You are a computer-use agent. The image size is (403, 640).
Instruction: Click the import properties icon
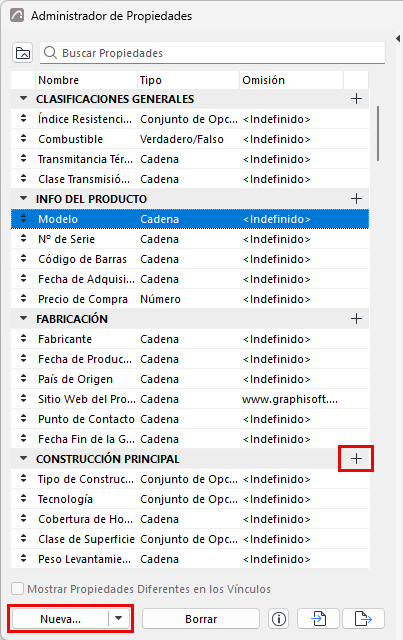(318, 619)
